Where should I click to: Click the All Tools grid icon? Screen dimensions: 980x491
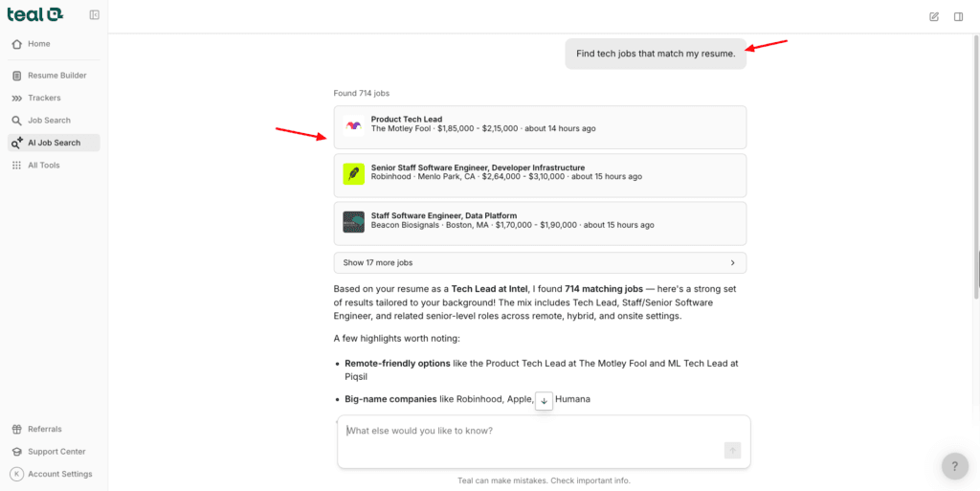(x=17, y=166)
